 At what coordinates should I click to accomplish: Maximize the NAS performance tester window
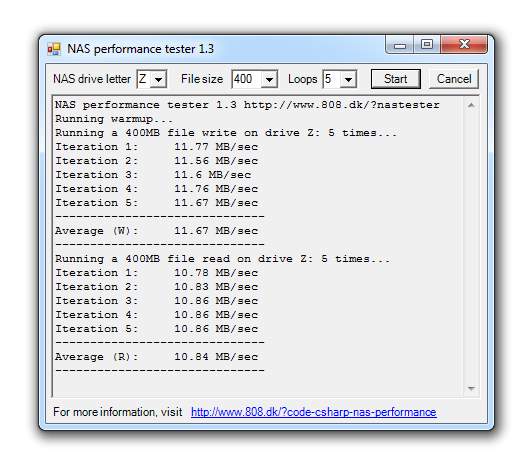point(427,44)
